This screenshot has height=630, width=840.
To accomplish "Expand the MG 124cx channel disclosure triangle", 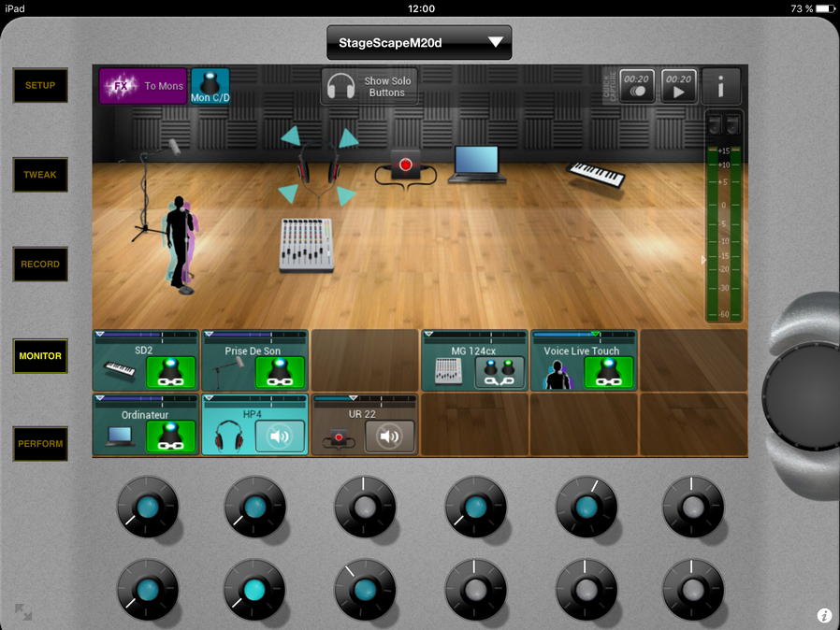I will point(428,333).
